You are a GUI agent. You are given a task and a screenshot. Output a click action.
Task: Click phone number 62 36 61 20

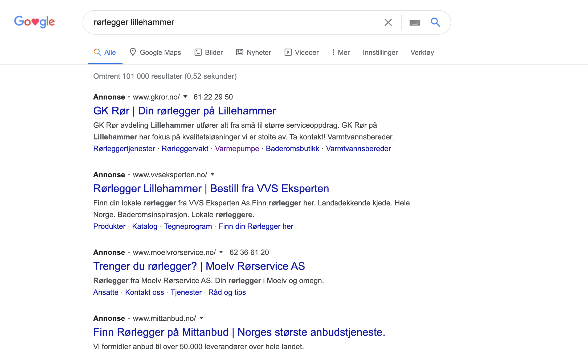pyautogui.click(x=249, y=252)
